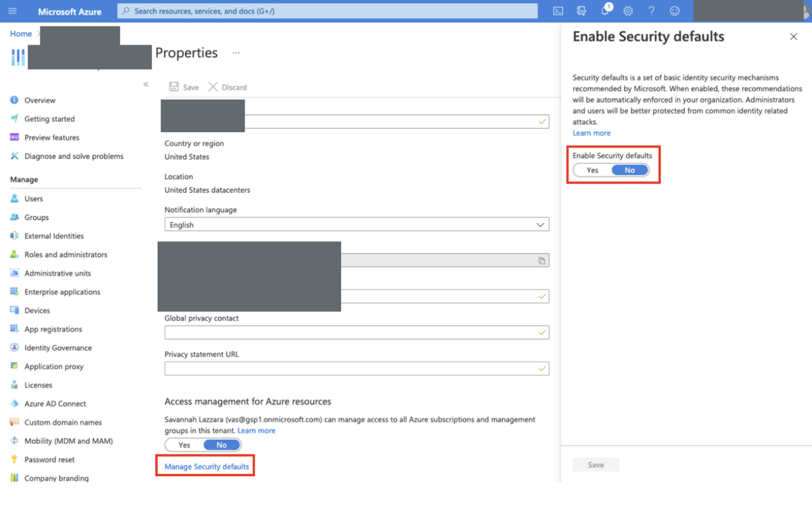Toggle Access management for Azure resources to Yes

click(x=184, y=445)
